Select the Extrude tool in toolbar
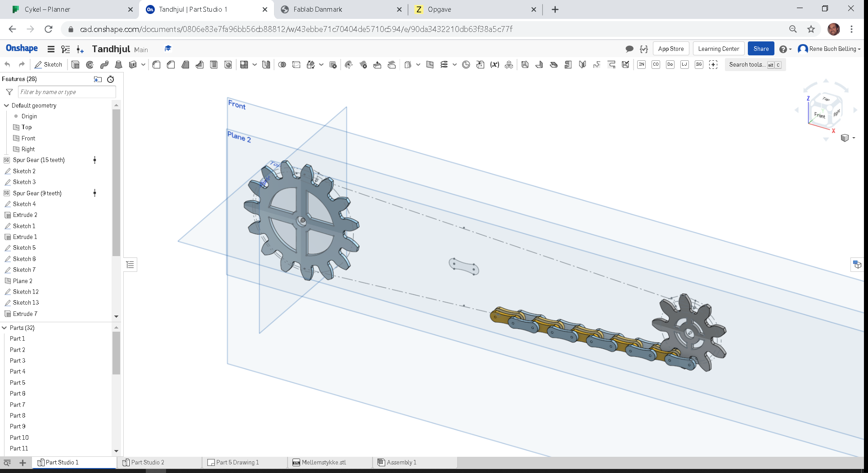 coord(76,65)
